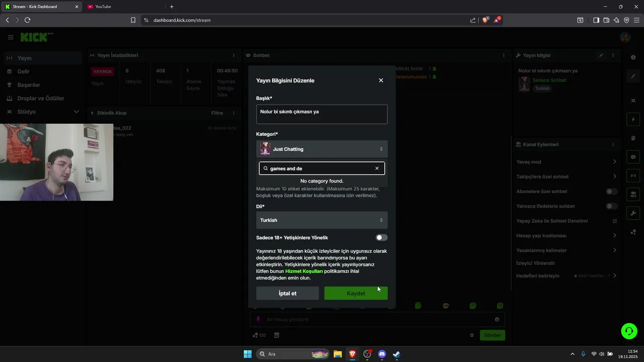The image size is (644, 362).
Task: Open the Windows Start menu
Action: point(248,354)
